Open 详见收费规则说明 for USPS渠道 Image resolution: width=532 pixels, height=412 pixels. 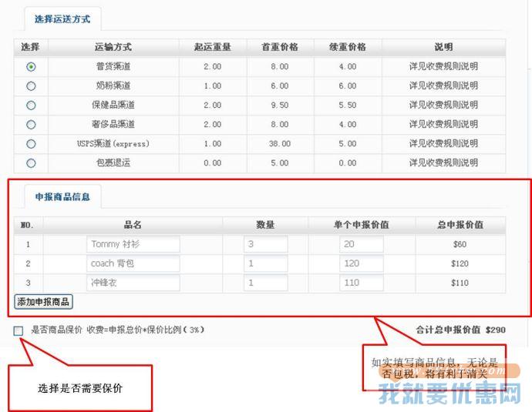(443, 144)
